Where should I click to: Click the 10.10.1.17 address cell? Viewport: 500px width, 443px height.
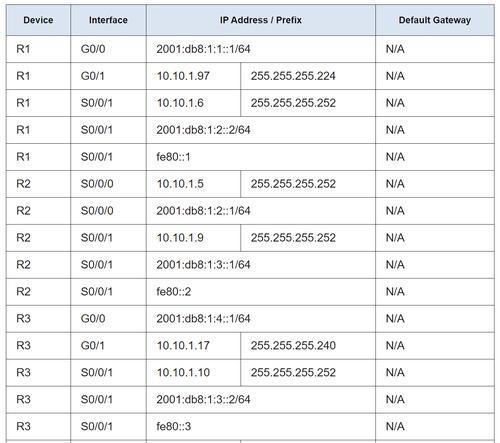tap(193, 346)
